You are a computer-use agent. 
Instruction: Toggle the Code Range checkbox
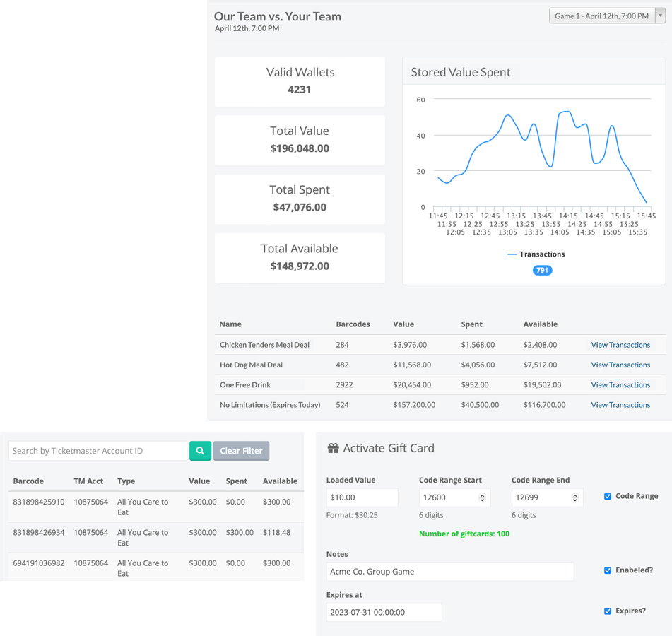(608, 496)
